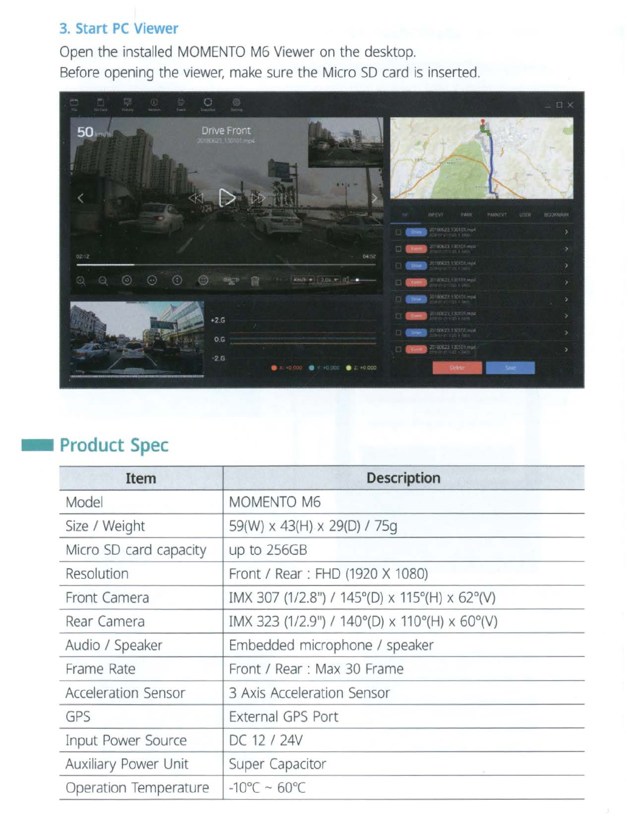The height and width of the screenshot is (834, 644).
Task: Open the 2.0x playback speed dropdown
Action: (329, 280)
